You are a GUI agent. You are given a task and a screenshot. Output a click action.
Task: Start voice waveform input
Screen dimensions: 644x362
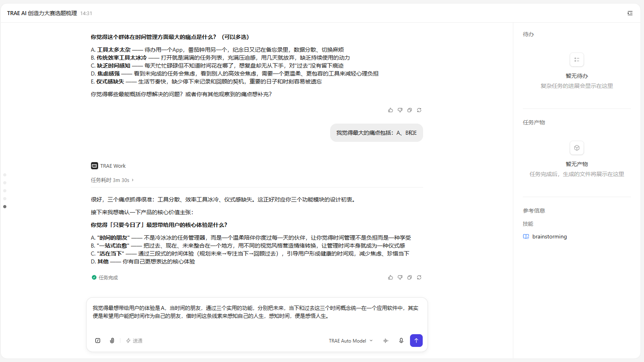tap(386, 341)
